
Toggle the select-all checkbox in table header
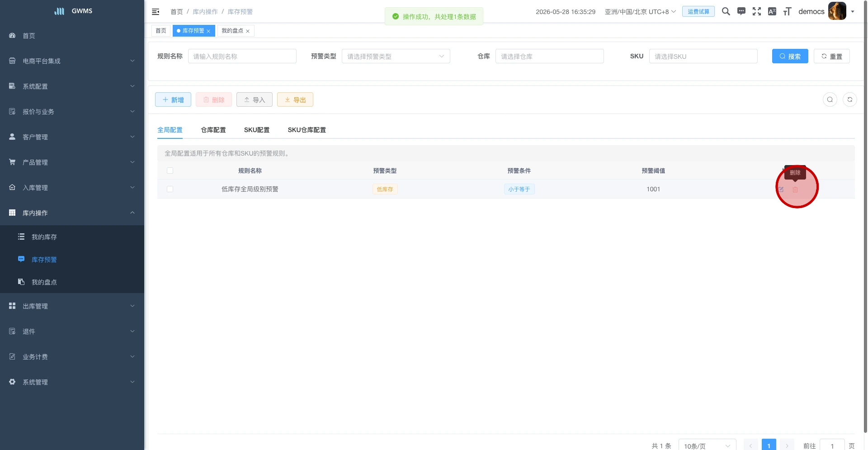170,171
